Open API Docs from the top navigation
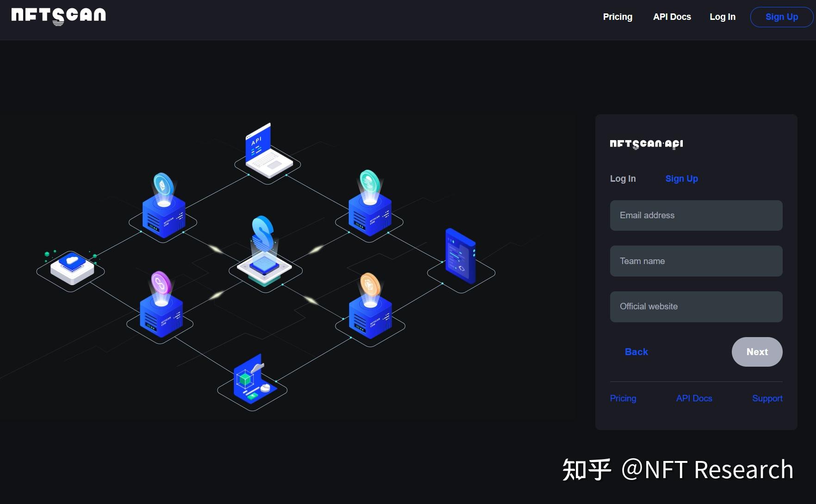The width and height of the screenshot is (816, 504). pyautogui.click(x=672, y=17)
